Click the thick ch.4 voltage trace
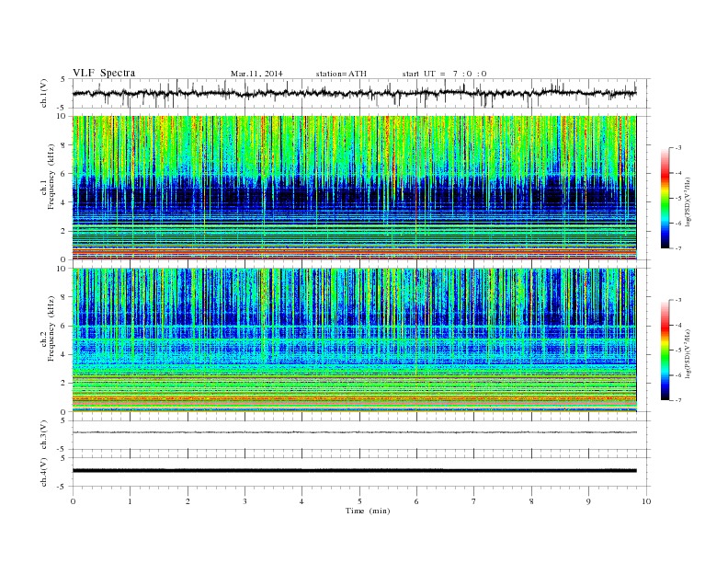Screen dimensions: 728x563 click(354, 471)
